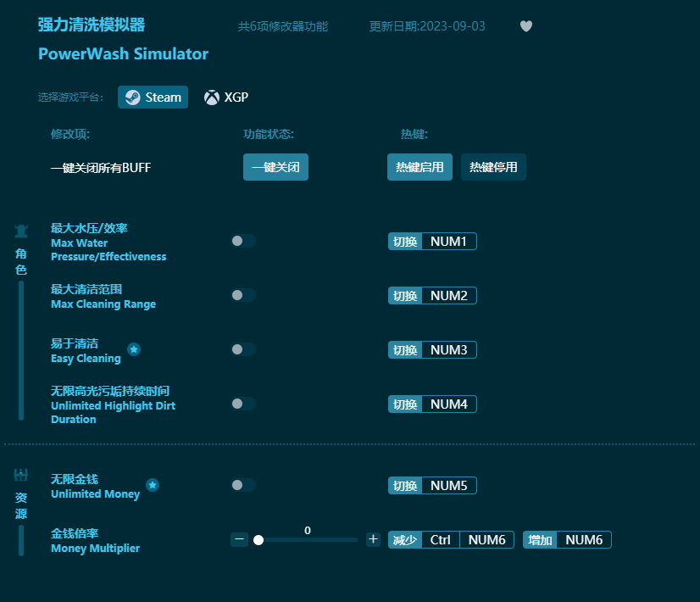Click the 修改项 column header
This screenshot has height=602, width=700.
tap(70, 134)
